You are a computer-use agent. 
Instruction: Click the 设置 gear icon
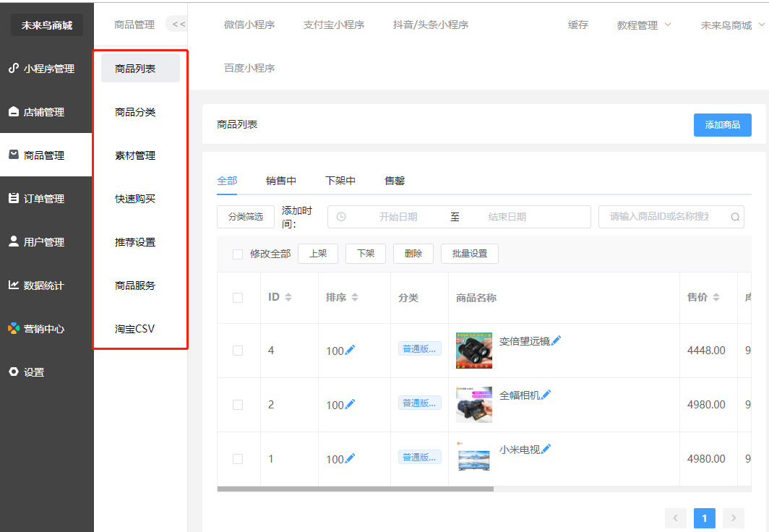(13, 372)
